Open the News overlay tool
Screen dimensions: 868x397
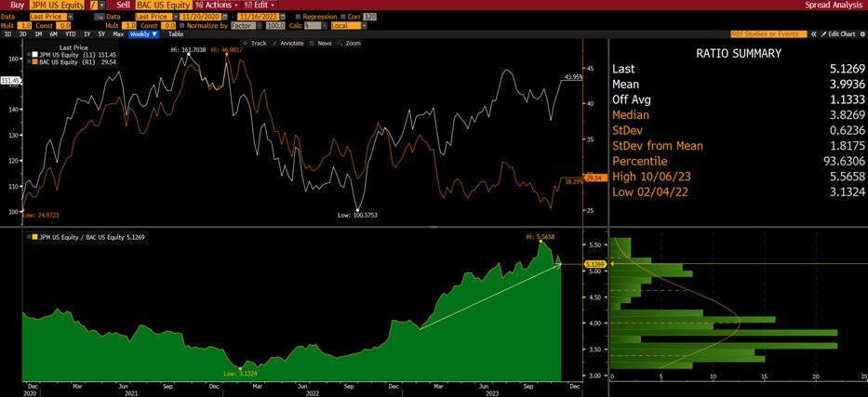pos(321,43)
